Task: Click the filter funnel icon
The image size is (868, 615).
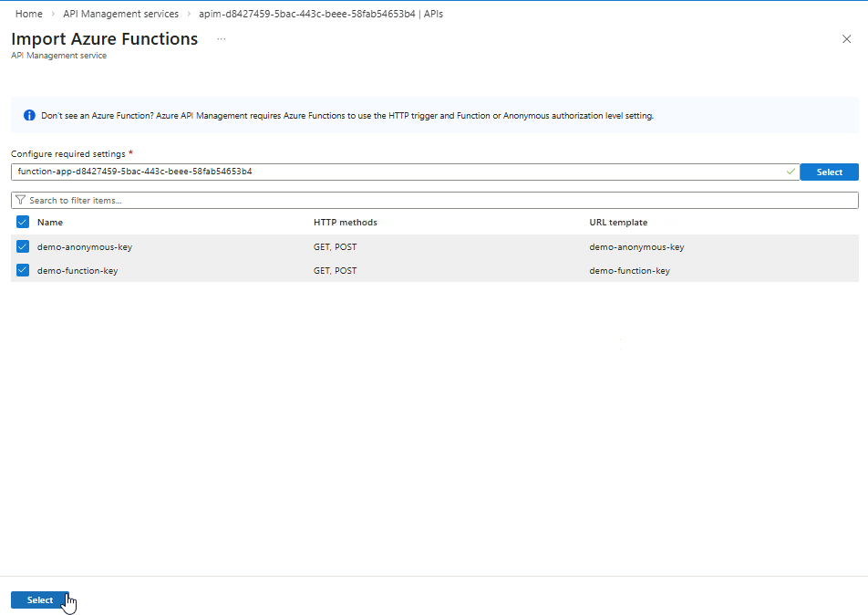Action: coord(20,200)
